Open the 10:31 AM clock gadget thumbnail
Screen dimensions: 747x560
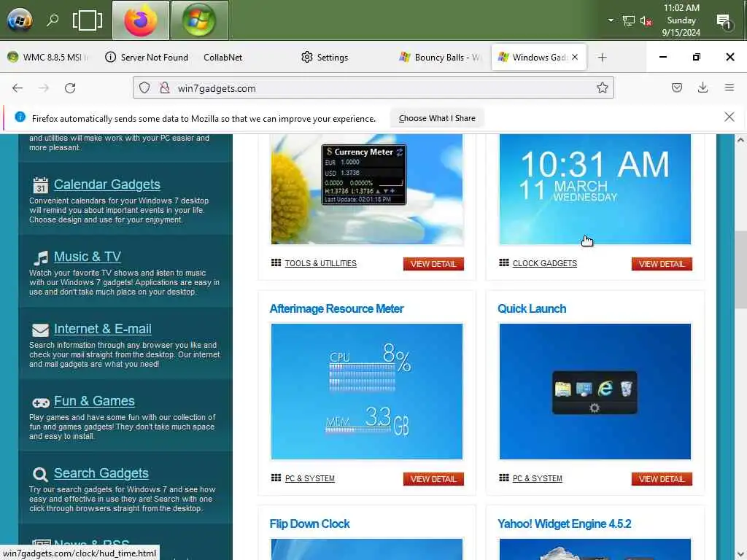(595, 189)
